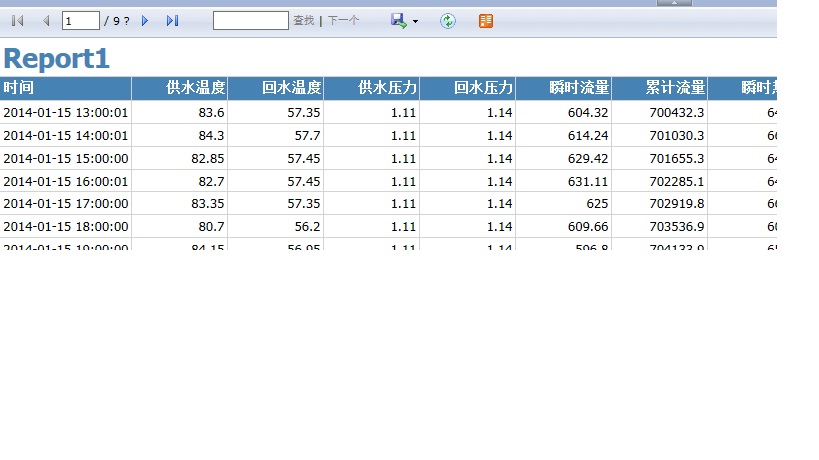Click the orange data feed icon
The width and height of the screenshot is (819, 460).
(486, 21)
